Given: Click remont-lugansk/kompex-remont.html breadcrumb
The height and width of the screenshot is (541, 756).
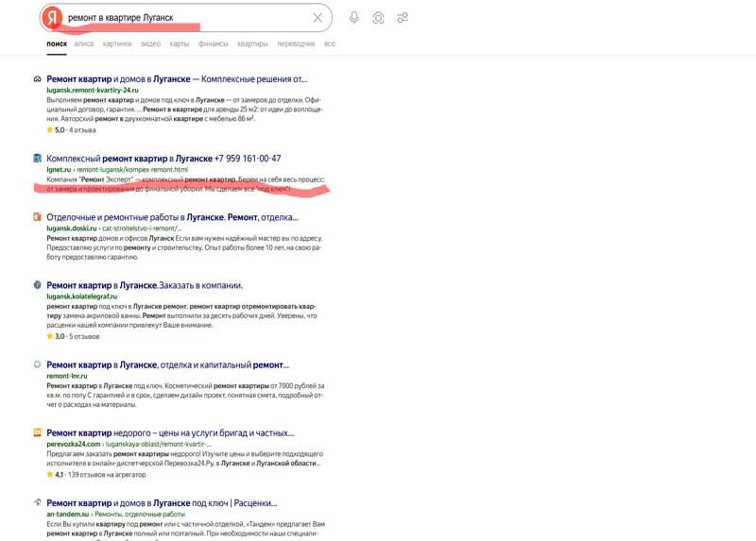Looking at the screenshot, I should pyautogui.click(x=132, y=170).
